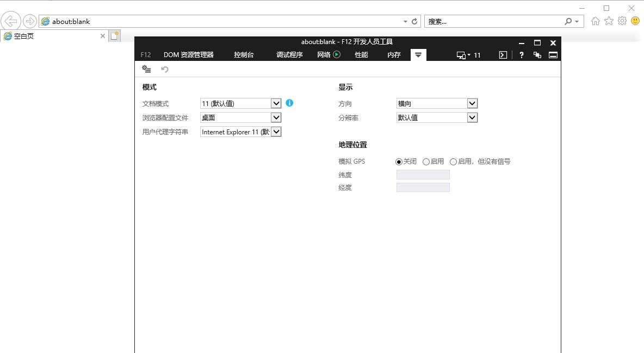The height and width of the screenshot is (353, 644).
Task: Click the smiley feedback icon
Action: click(635, 21)
